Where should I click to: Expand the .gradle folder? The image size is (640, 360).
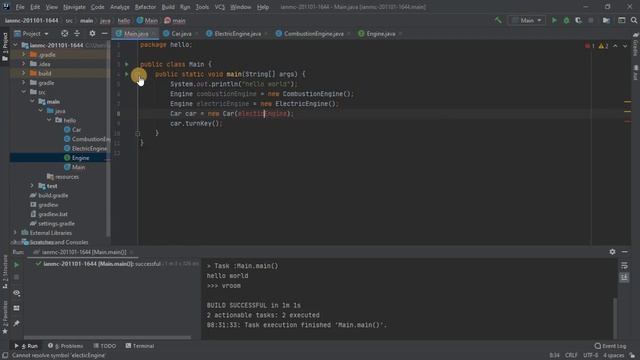click(x=23, y=54)
